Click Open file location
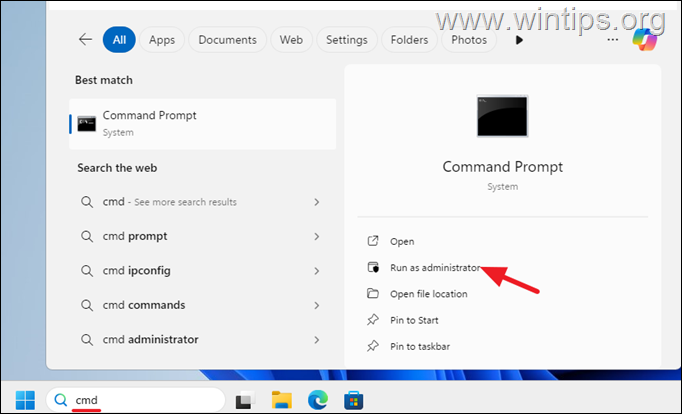Image resolution: width=682 pixels, height=414 pixels. [x=428, y=294]
